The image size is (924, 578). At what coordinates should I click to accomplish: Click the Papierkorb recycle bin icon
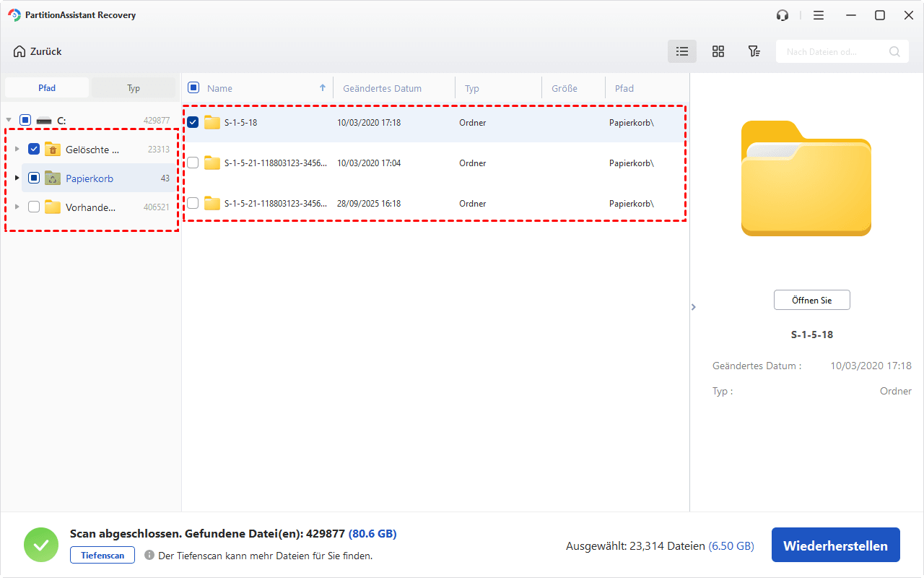[x=53, y=178]
